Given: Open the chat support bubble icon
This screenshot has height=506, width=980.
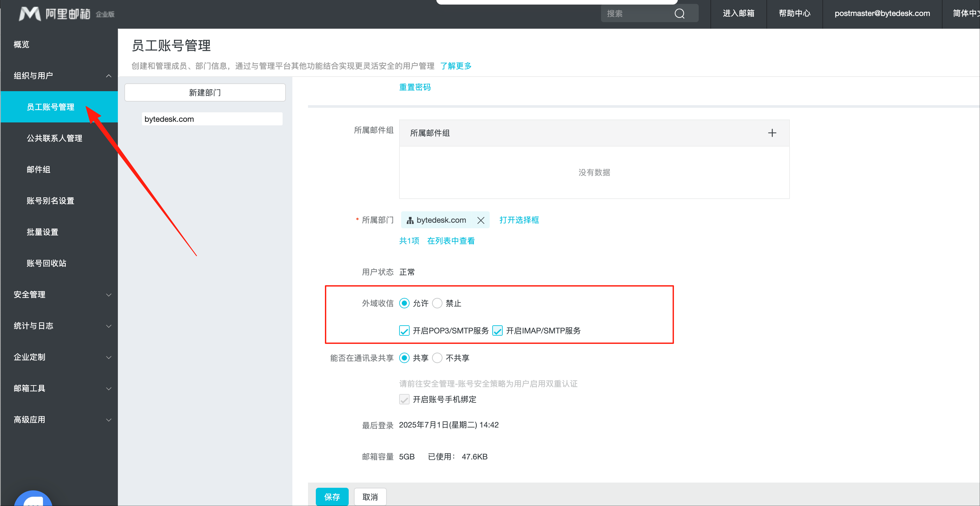Looking at the screenshot, I should 33,498.
